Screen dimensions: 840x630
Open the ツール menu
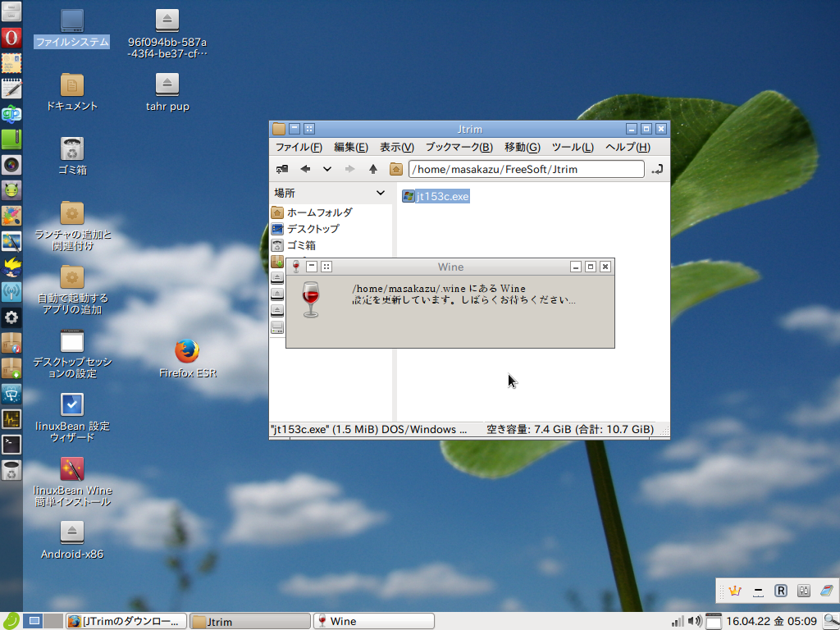click(x=571, y=147)
